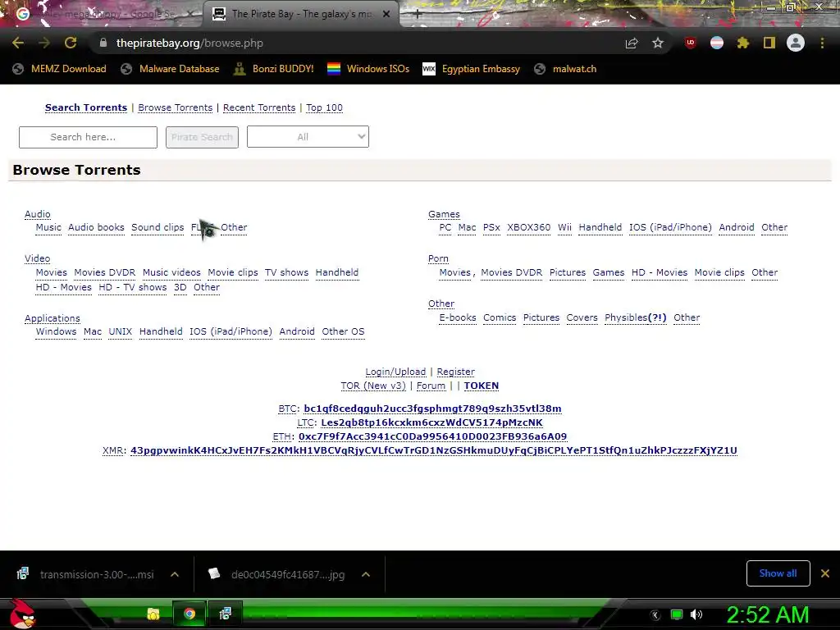
Task: Open Movies DVDR under Video
Action: pyautogui.click(x=104, y=272)
